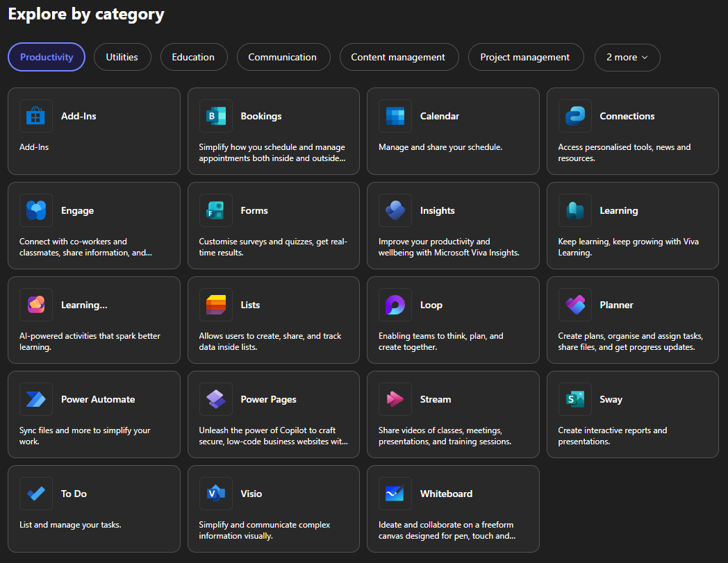Open the Connections title link

(627, 116)
